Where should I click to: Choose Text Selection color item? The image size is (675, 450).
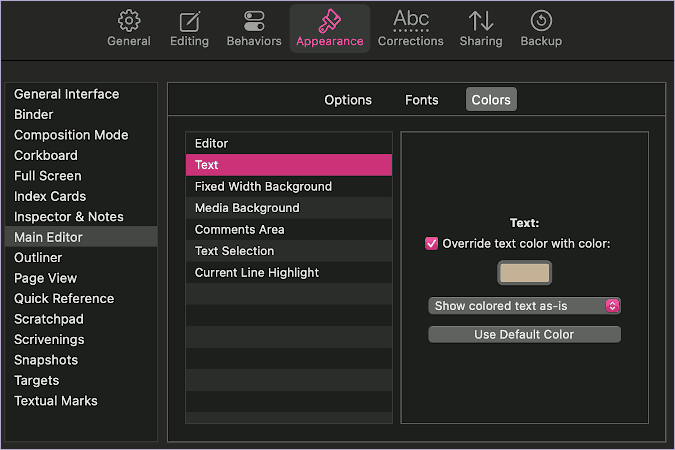pos(289,251)
